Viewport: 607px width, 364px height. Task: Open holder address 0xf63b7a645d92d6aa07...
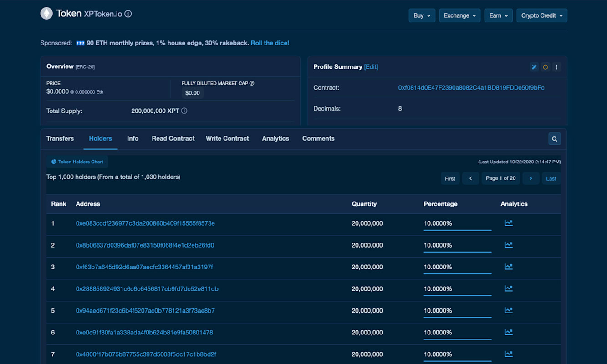pyautogui.click(x=144, y=267)
